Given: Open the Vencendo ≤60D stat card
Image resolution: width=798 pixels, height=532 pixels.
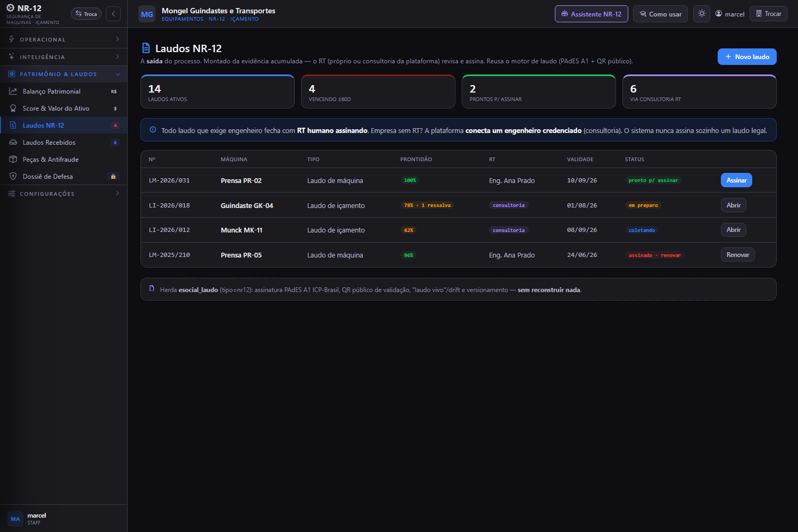Looking at the screenshot, I should 378,92.
